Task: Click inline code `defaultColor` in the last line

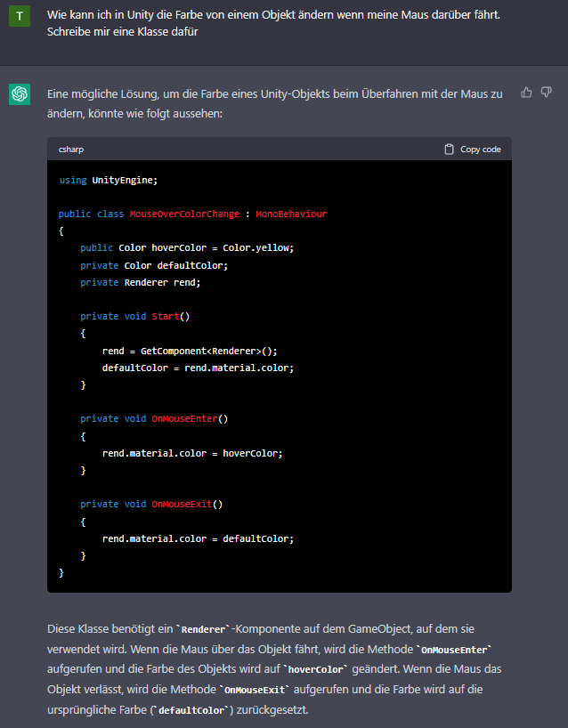Action: coord(191,710)
